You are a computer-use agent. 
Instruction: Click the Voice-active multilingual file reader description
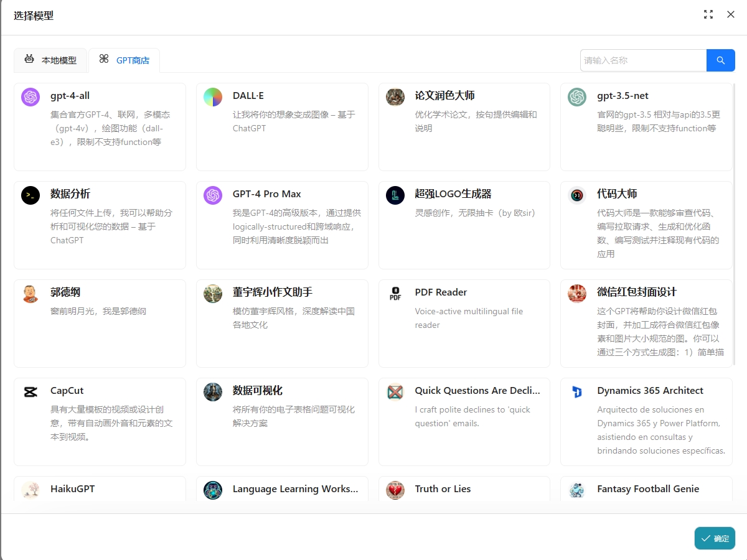pos(469,318)
